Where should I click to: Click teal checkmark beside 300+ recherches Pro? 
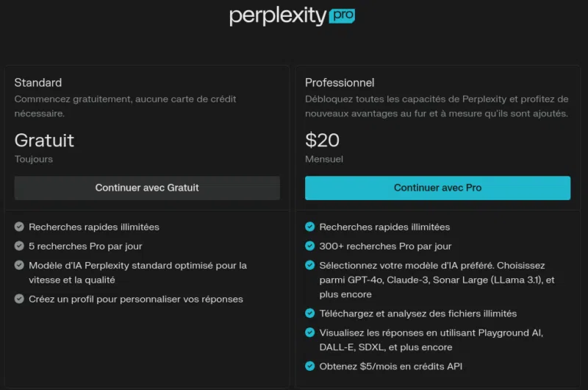(x=310, y=246)
